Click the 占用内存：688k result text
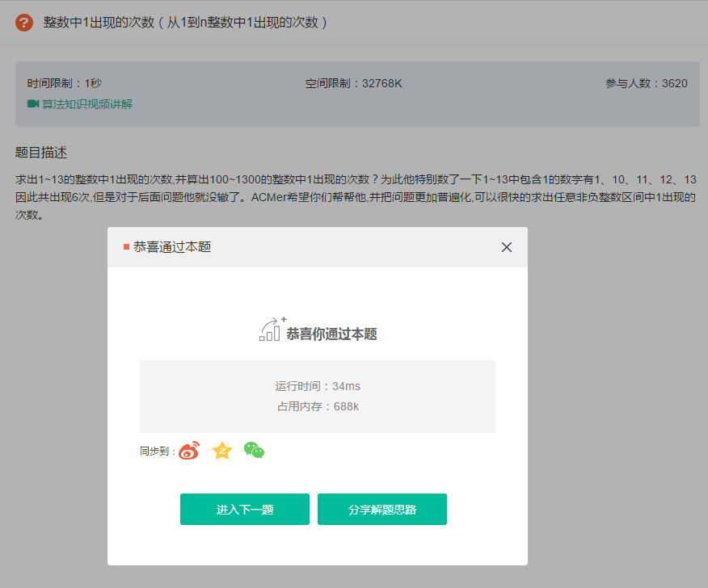Viewport: 708px width, 588px height. 318,406
